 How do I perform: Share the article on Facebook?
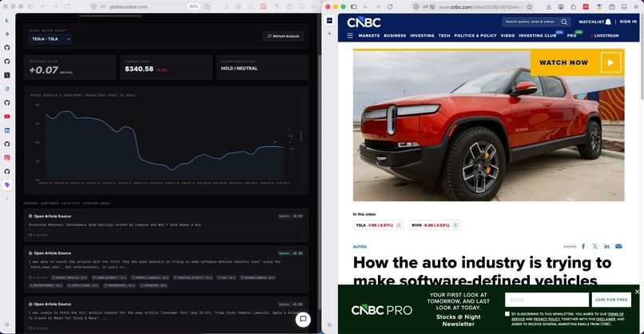click(x=583, y=246)
